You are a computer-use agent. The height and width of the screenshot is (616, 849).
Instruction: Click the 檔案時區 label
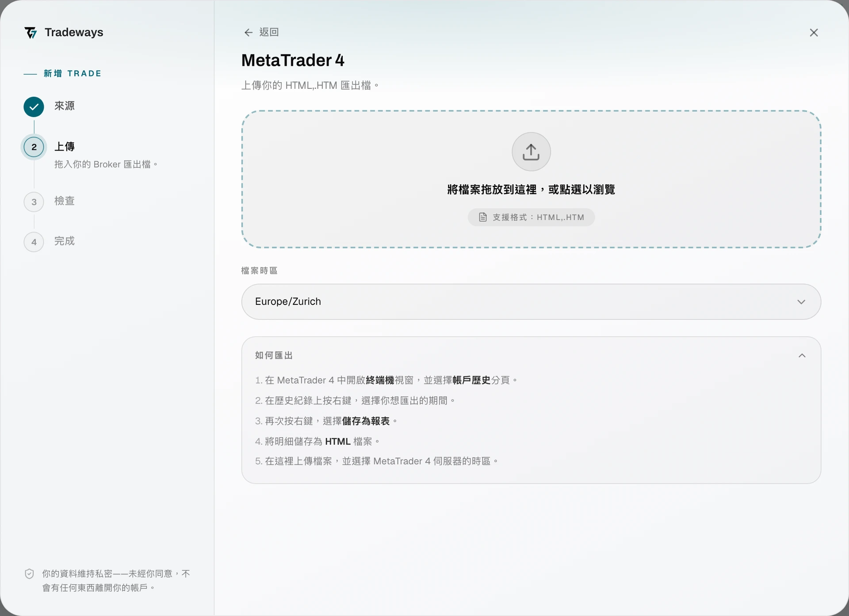point(259,270)
